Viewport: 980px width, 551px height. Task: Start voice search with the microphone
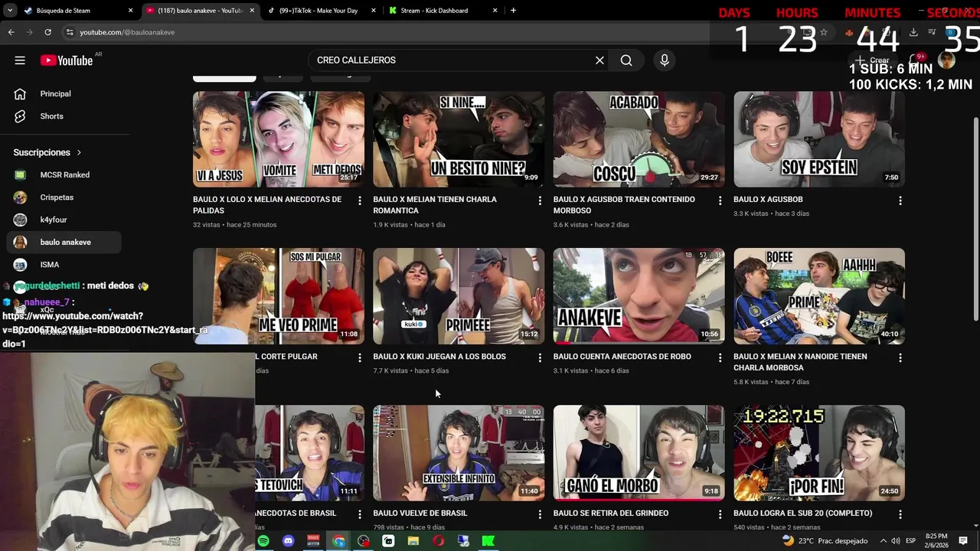[664, 60]
